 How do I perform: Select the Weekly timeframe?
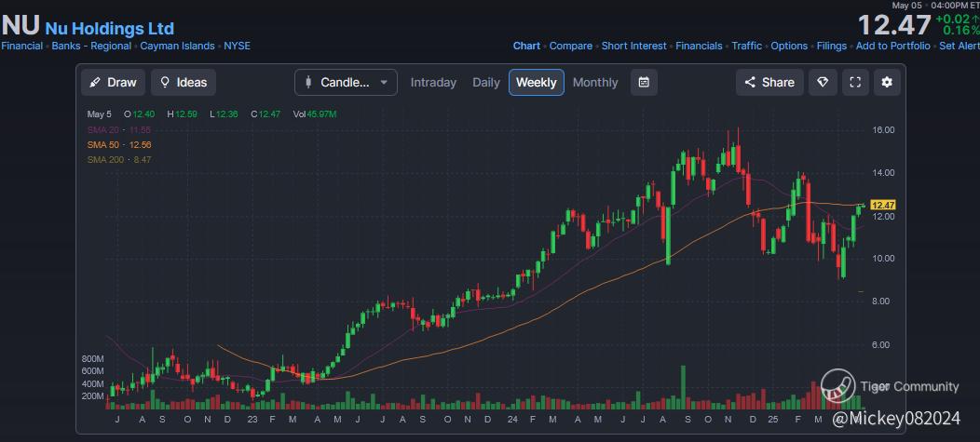537,83
